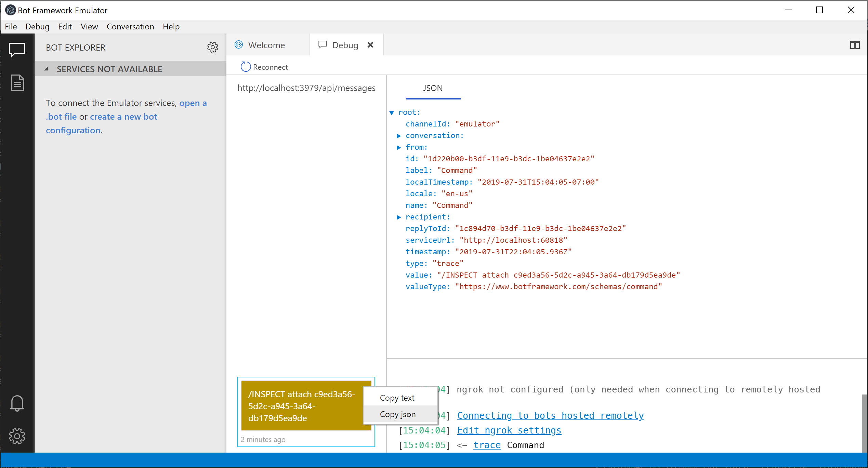Open the Conversation menu
The height and width of the screenshot is (468, 868).
130,26
